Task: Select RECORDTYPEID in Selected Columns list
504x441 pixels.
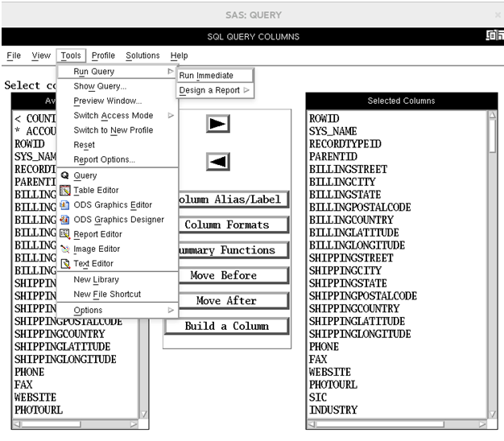Action: tap(345, 144)
